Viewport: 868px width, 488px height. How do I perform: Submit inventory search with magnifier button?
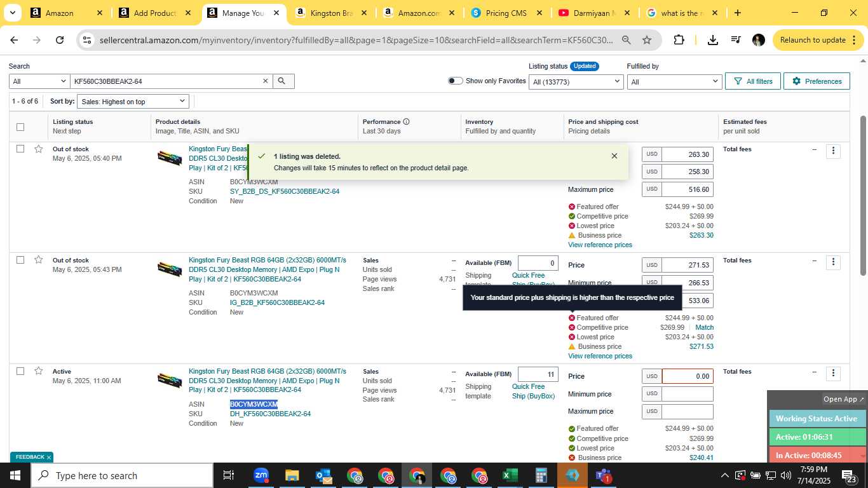282,81
